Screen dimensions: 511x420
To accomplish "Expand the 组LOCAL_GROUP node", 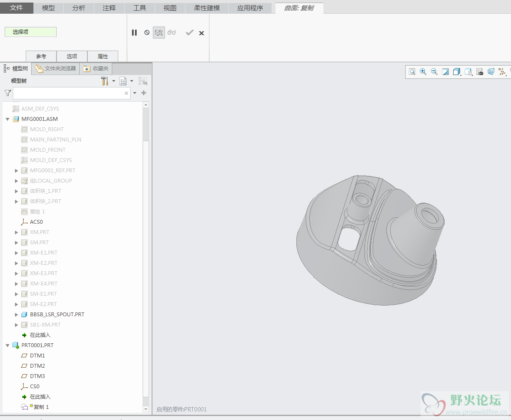I will pyautogui.click(x=16, y=181).
